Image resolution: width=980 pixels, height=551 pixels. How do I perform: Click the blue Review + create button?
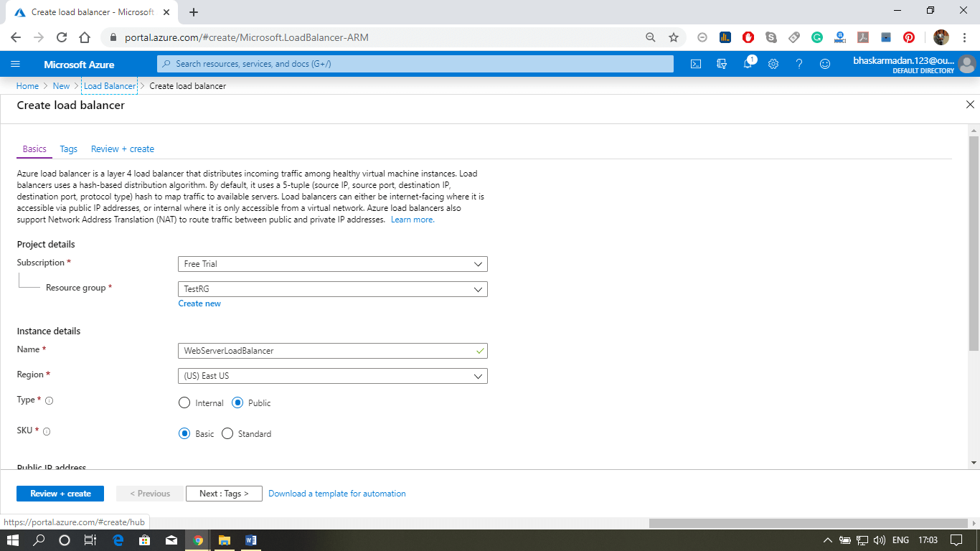point(60,494)
